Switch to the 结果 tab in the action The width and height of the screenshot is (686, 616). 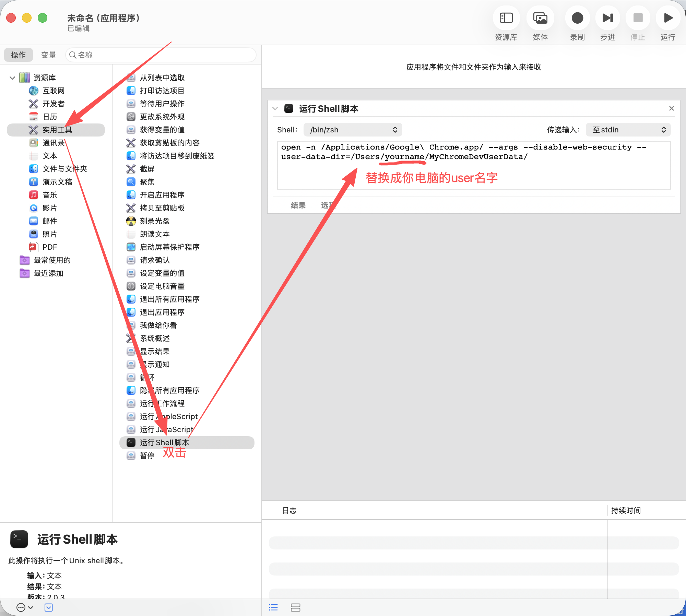tap(298, 205)
